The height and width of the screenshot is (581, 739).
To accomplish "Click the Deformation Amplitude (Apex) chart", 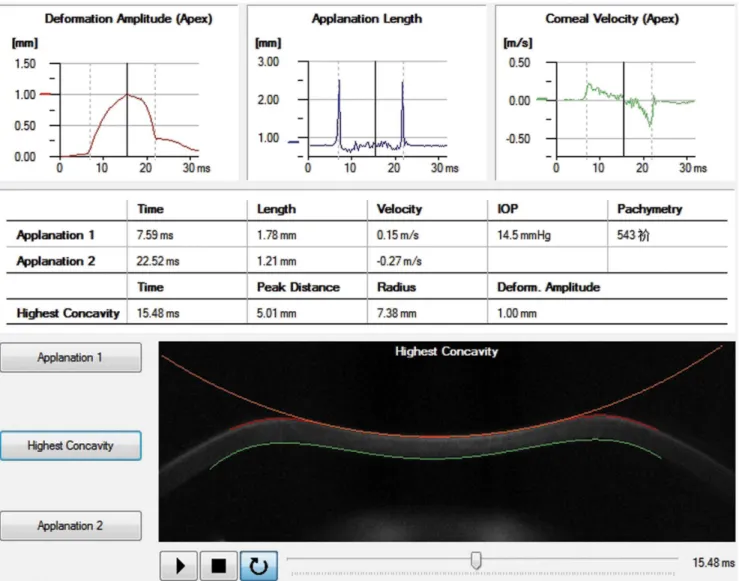I will point(119,93).
